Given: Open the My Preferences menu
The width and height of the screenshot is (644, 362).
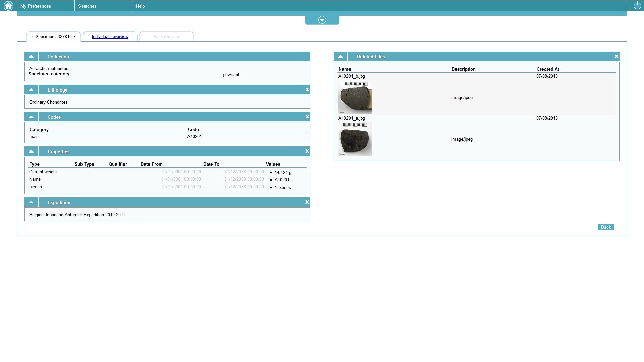Looking at the screenshot, I should (36, 6).
